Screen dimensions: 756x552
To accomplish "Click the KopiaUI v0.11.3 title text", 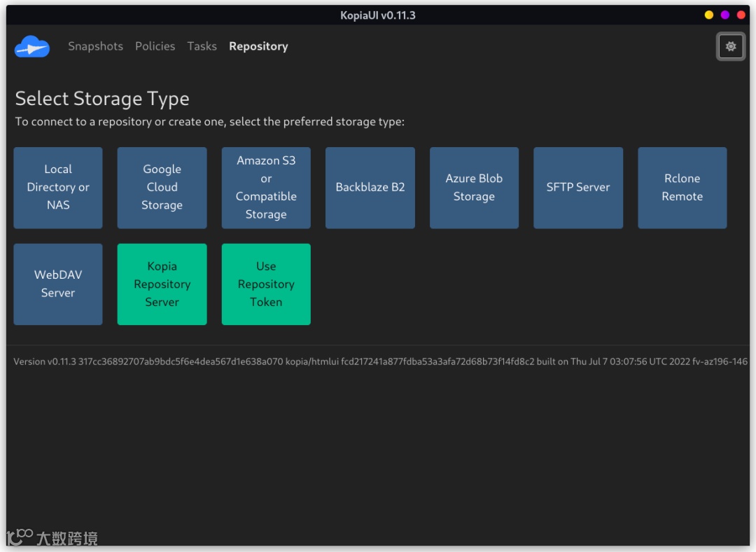I will click(378, 15).
